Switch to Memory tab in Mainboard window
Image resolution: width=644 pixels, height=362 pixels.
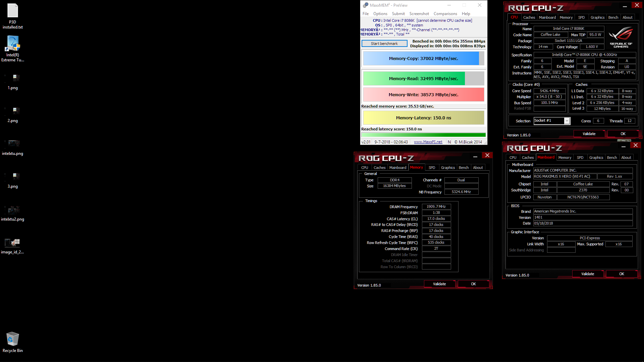565,158
